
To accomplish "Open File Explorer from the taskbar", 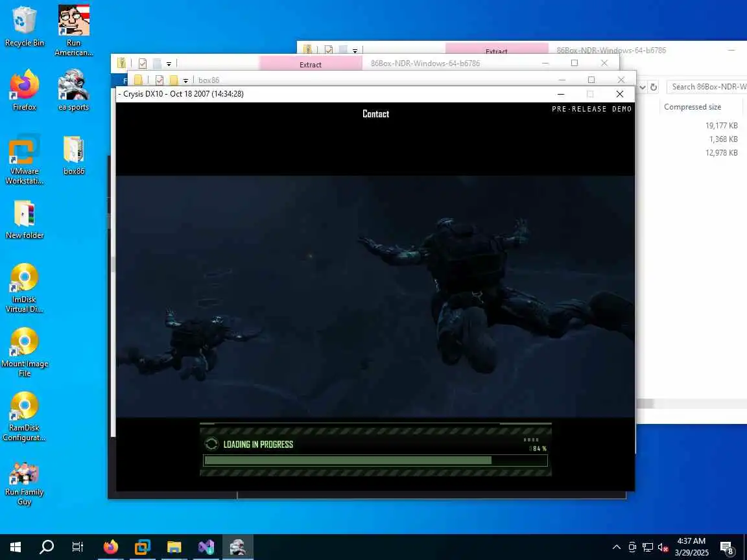I will click(174, 546).
